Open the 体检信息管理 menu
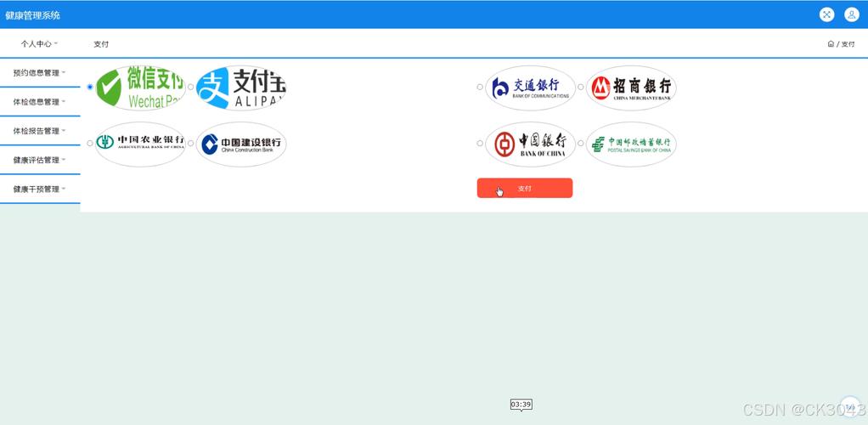This screenshot has height=425, width=868. (x=40, y=102)
